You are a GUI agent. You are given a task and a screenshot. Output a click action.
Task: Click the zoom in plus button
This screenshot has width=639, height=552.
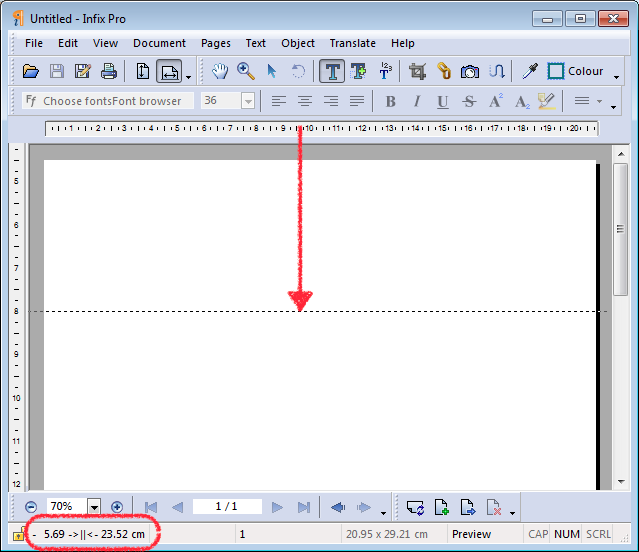[117, 507]
